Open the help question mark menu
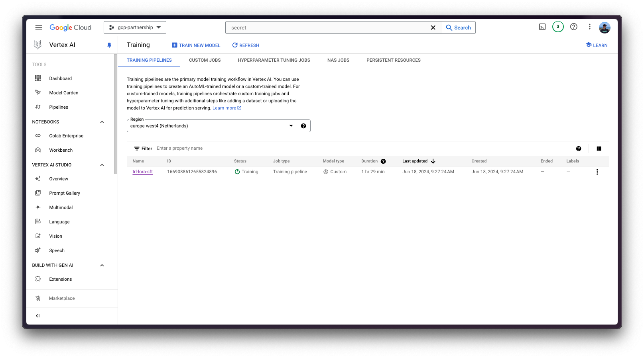Viewport: 644px width, 358px height. pyautogui.click(x=574, y=27)
